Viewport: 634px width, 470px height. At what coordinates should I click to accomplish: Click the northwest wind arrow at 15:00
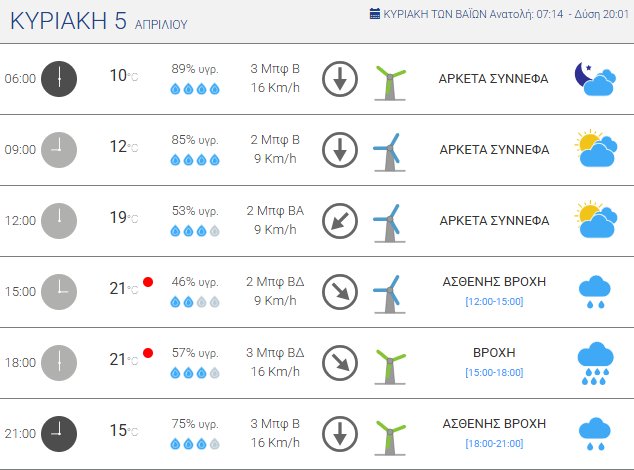340,292
